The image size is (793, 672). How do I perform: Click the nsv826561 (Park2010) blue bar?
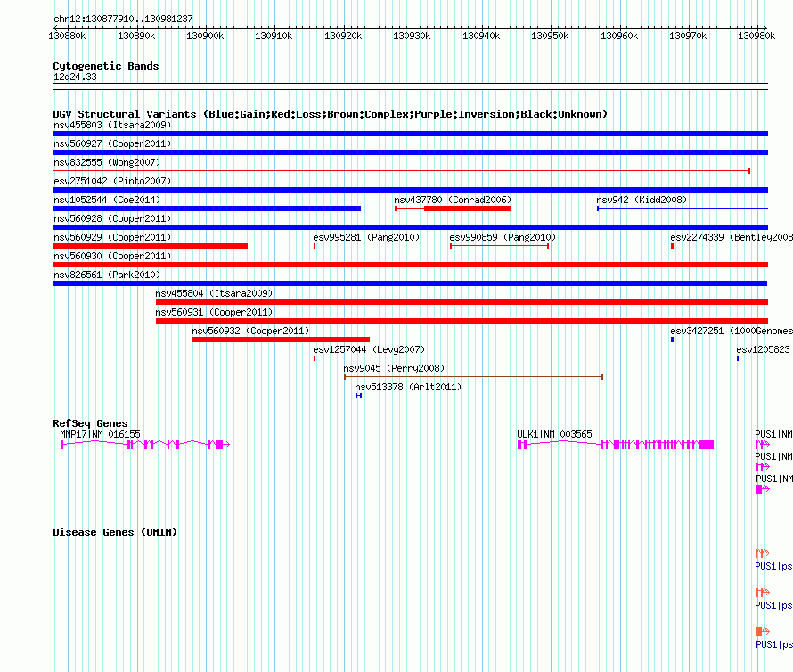tap(410, 283)
